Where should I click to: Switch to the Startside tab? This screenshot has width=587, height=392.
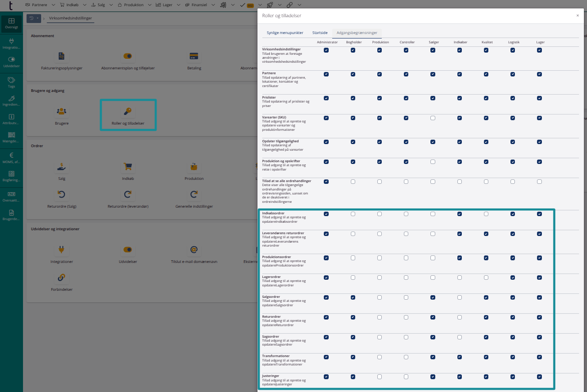click(x=320, y=33)
